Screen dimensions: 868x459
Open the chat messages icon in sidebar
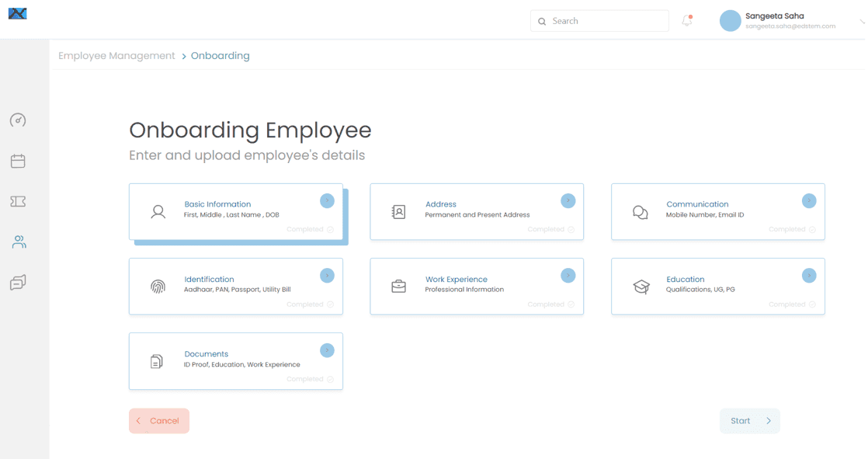tap(18, 283)
